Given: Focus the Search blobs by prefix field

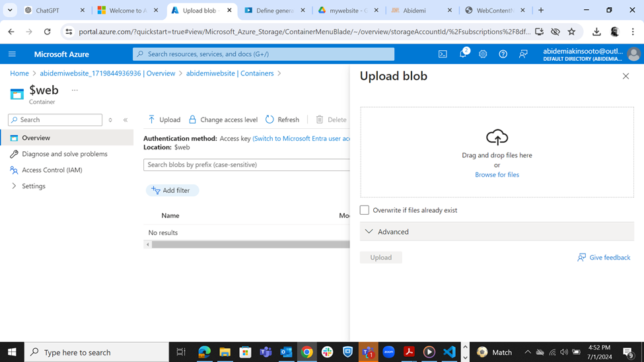Looking at the screenshot, I should (x=246, y=164).
